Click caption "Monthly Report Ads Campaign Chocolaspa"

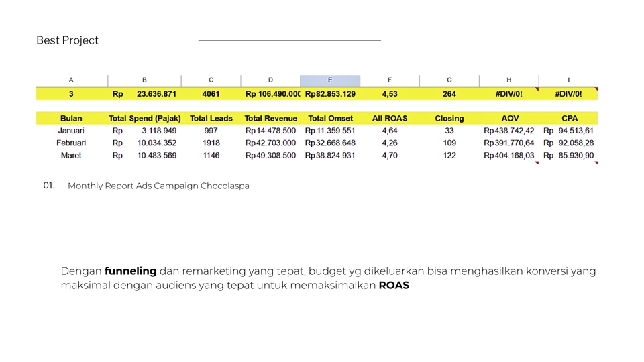(158, 186)
